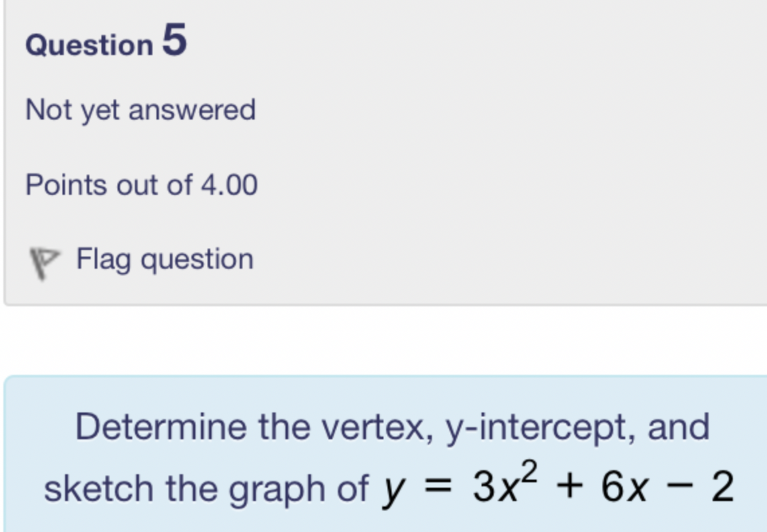The image size is (767, 532).
Task: Click the 4.00 points value
Action: 229,185
